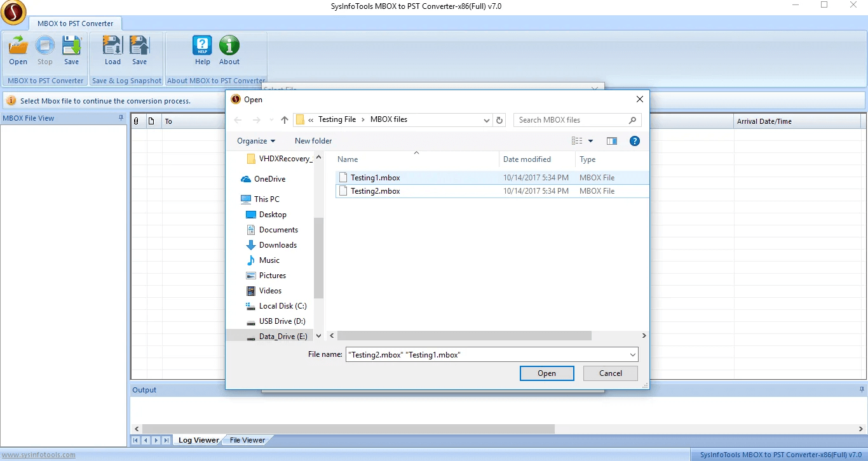Image resolution: width=868 pixels, height=461 pixels.
Task: Open an MBOX file via toolbar Open icon
Action: pyautogui.click(x=18, y=50)
